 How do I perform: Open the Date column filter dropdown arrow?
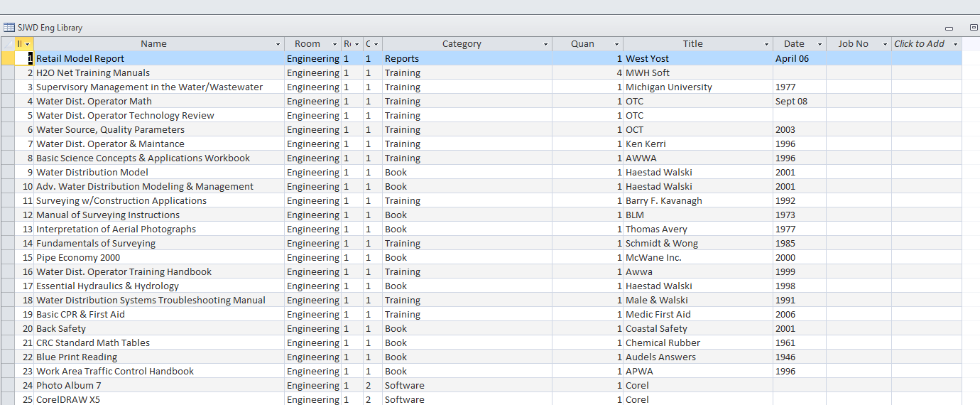point(820,44)
